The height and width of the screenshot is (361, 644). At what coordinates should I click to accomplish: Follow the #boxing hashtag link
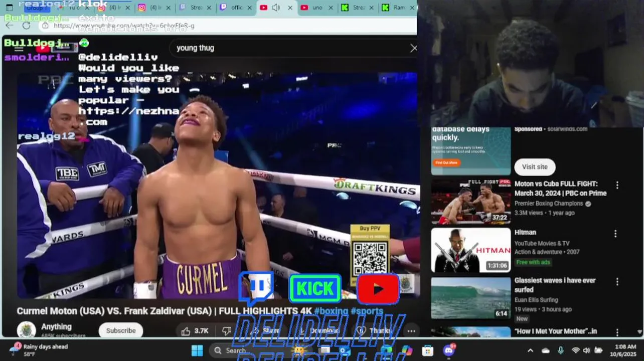[x=331, y=311]
